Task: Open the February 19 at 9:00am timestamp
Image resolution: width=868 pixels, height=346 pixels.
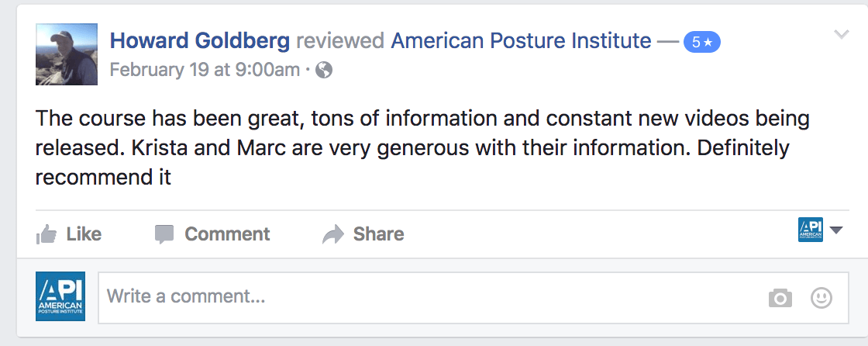Action: [205, 70]
